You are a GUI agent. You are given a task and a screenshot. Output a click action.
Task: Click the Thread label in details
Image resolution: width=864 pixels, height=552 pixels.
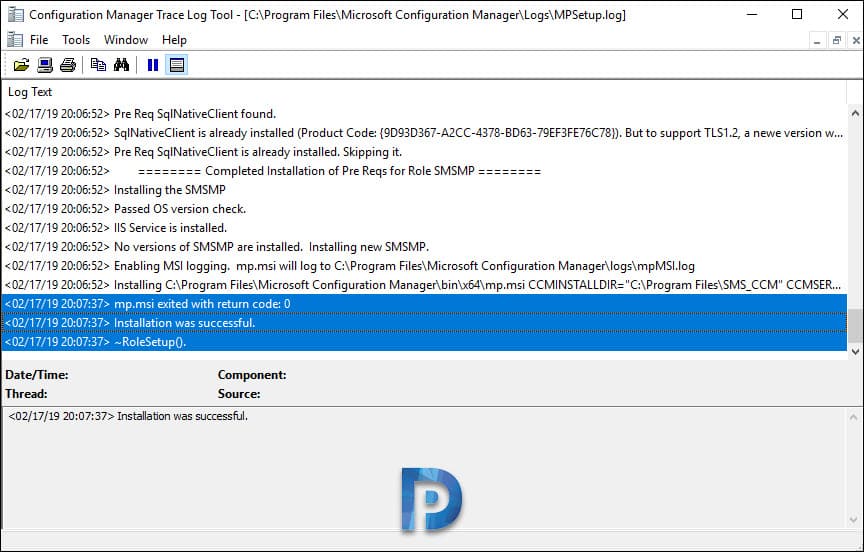click(x=26, y=394)
